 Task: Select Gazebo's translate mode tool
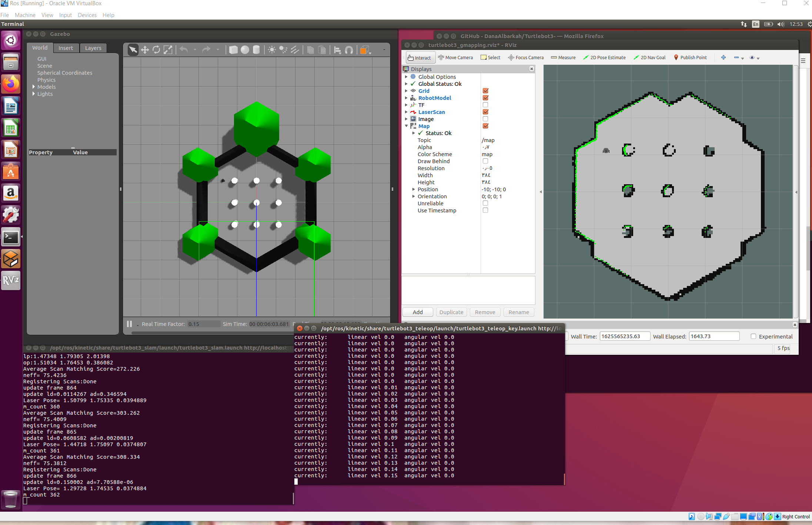pos(145,49)
